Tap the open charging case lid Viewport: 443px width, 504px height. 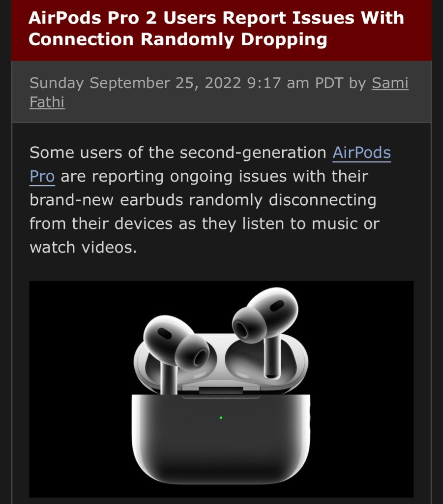coord(221,363)
